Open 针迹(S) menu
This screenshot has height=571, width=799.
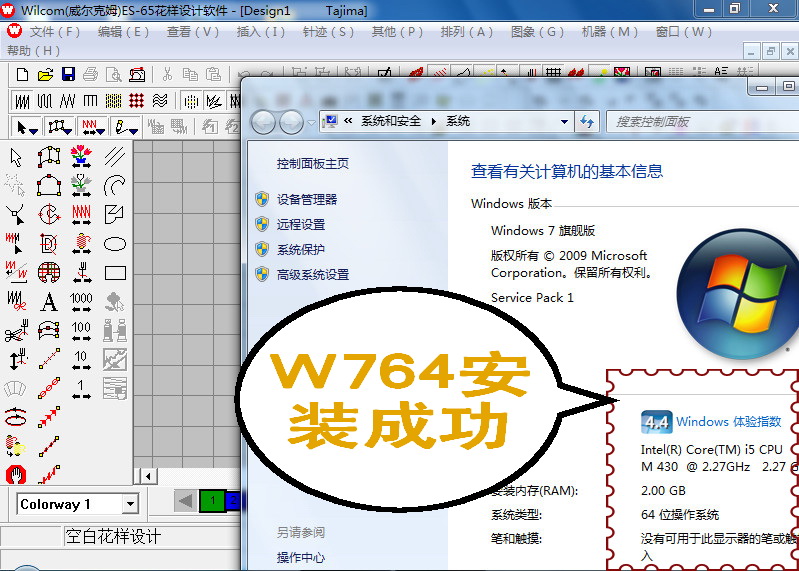[328, 32]
